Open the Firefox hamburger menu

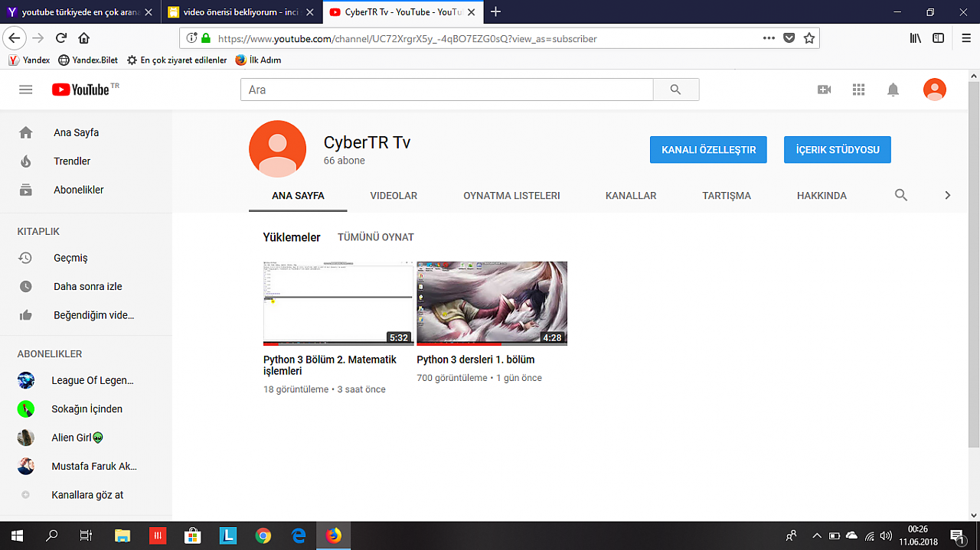966,38
